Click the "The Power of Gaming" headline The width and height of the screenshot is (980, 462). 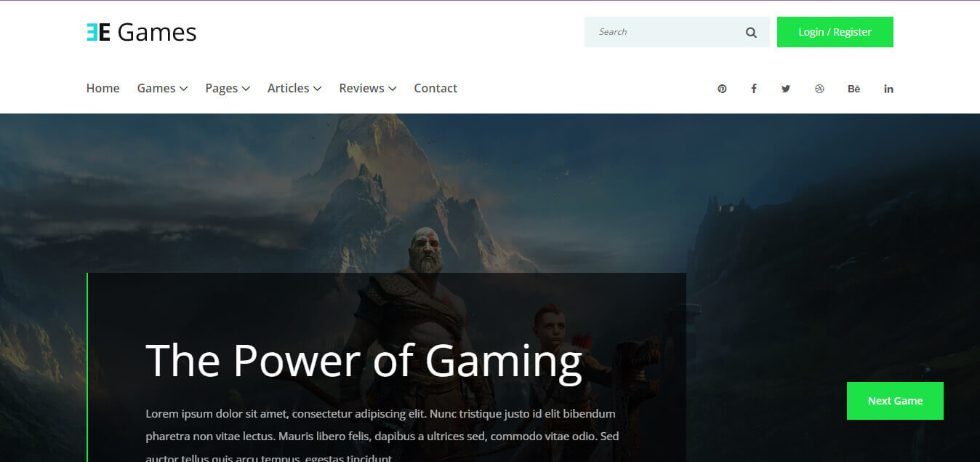(x=364, y=361)
